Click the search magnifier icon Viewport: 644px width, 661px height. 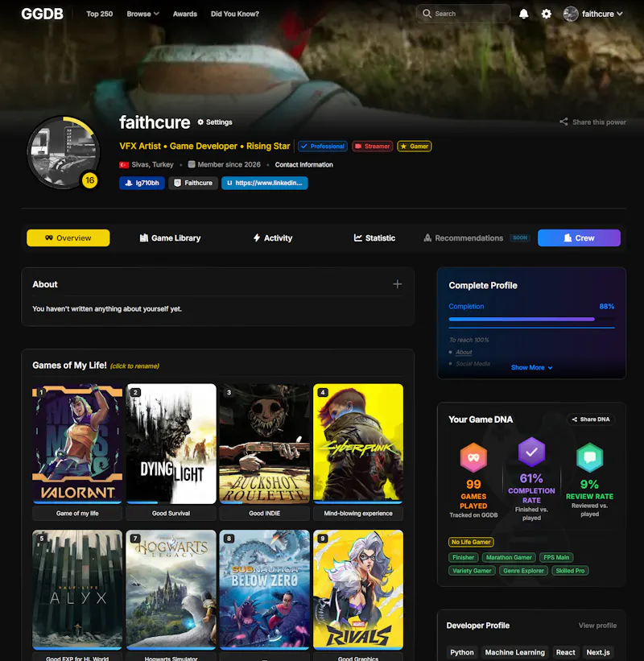(x=427, y=14)
